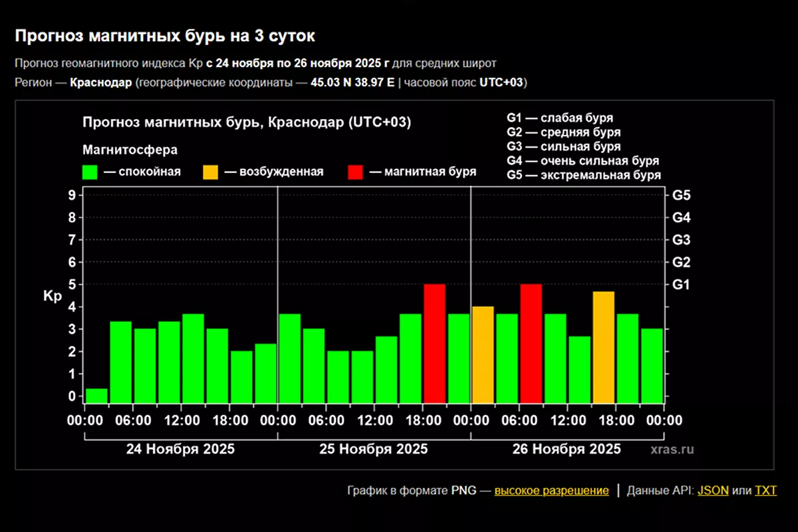The width and height of the screenshot is (798, 532).
Task: Click the G5 label on the right axis
Action: click(x=682, y=196)
